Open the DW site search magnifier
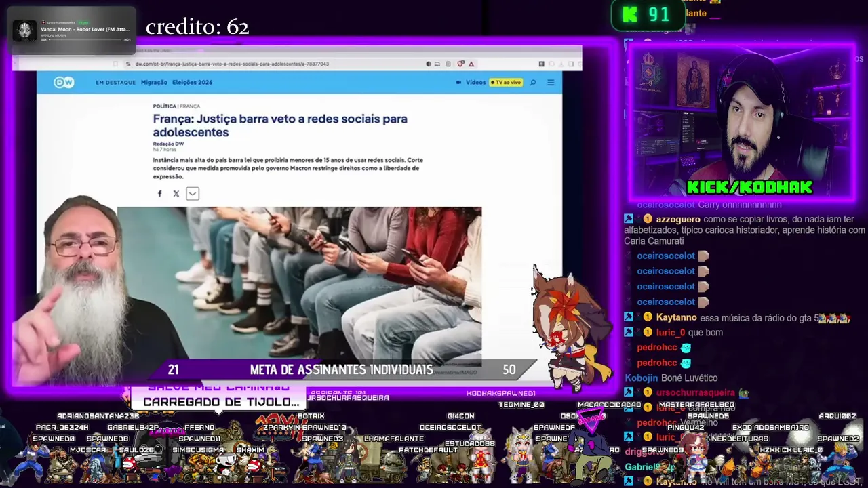Viewport: 868px width, 488px height. pos(533,83)
